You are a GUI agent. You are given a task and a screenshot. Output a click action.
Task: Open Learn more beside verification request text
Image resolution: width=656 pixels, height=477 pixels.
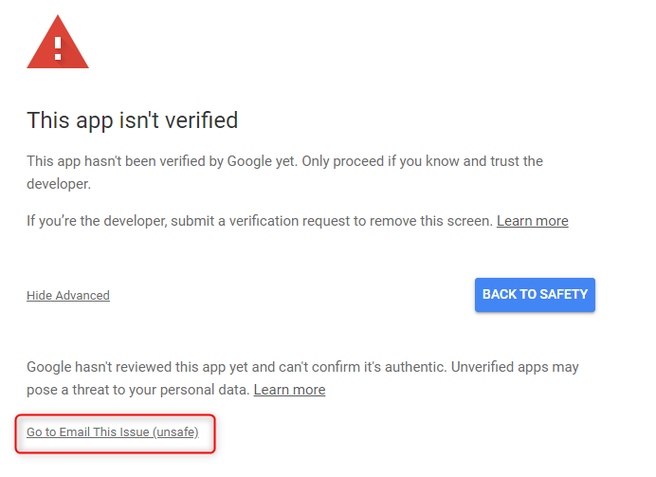532,221
